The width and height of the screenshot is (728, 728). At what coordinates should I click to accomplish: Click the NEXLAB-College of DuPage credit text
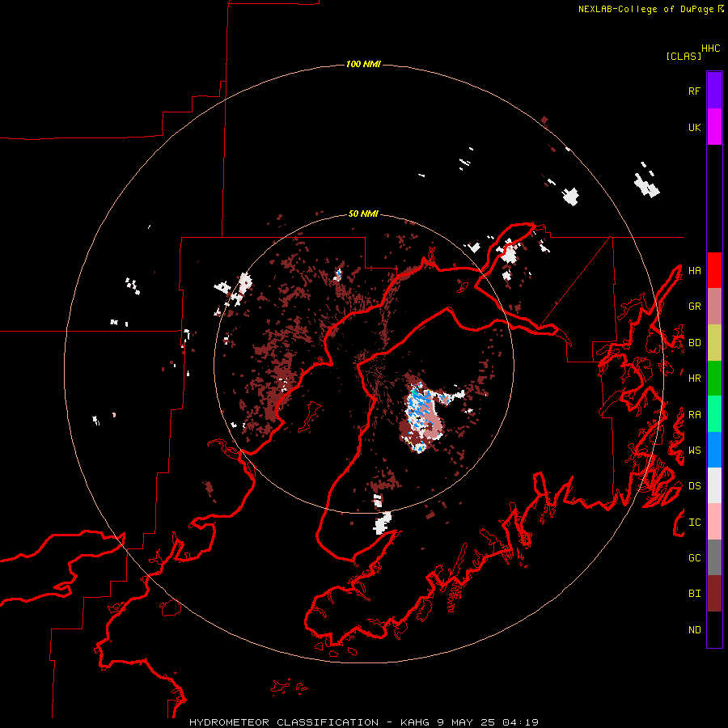(645, 9)
